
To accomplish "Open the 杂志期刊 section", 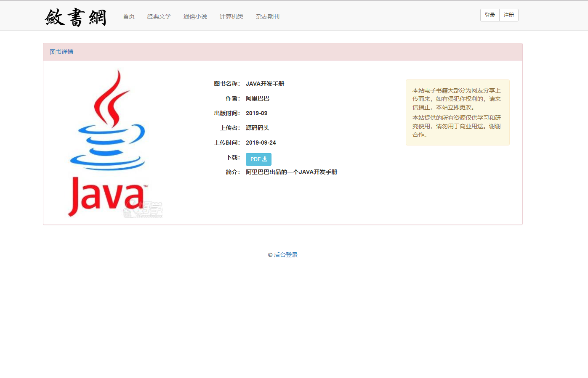I will pos(268,16).
